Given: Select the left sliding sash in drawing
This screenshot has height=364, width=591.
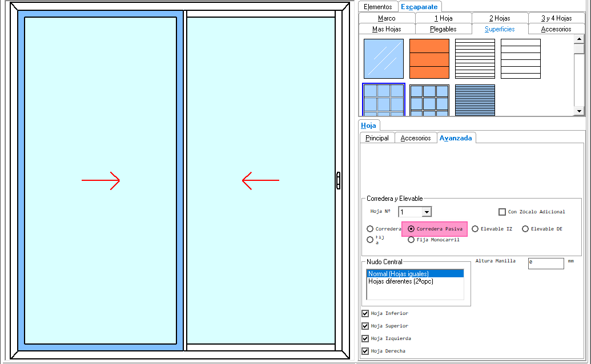Looking at the screenshot, I should (x=100, y=181).
